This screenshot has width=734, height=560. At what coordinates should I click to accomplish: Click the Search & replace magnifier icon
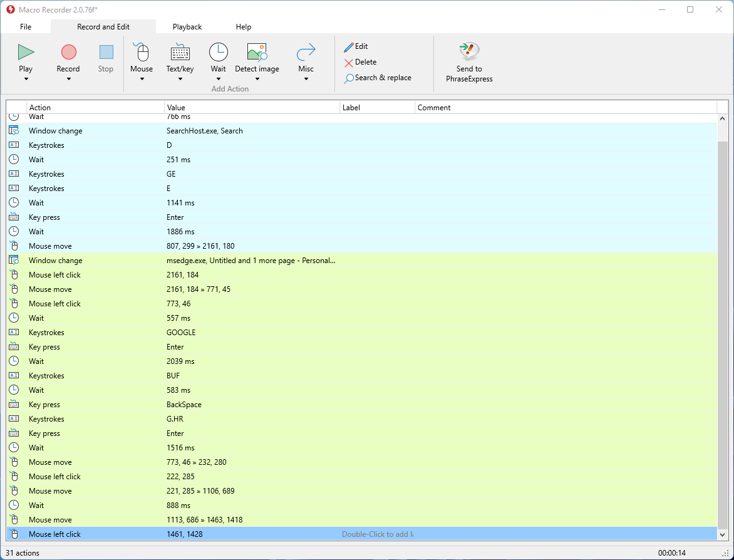click(349, 79)
